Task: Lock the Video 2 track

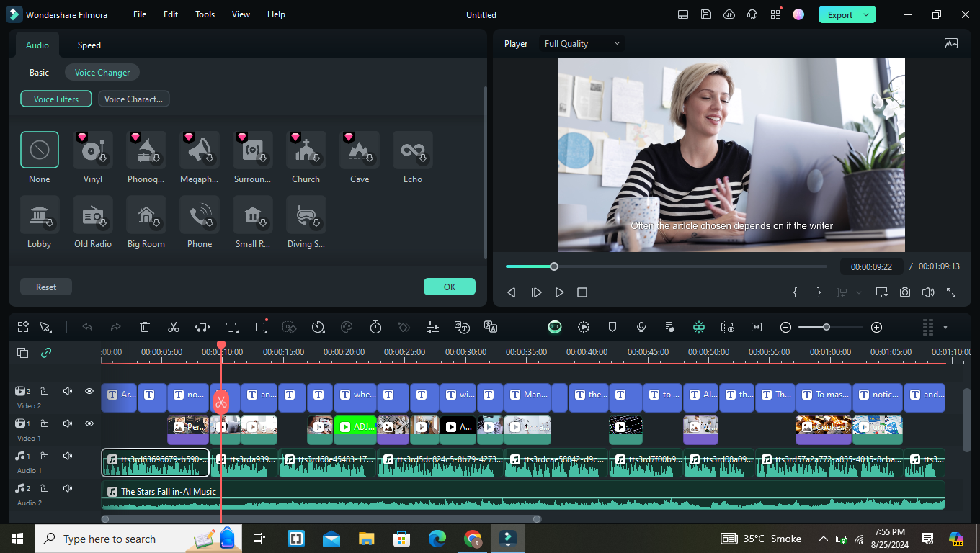Action: 45,391
